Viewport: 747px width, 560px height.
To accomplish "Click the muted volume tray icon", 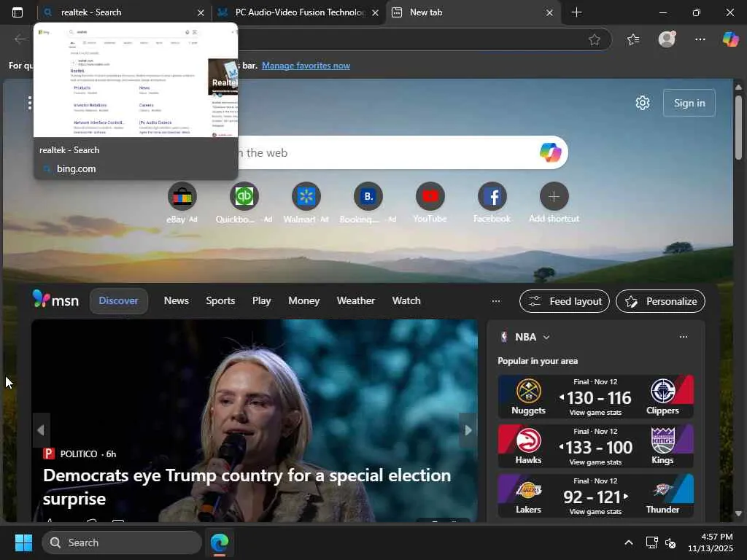I will (670, 542).
